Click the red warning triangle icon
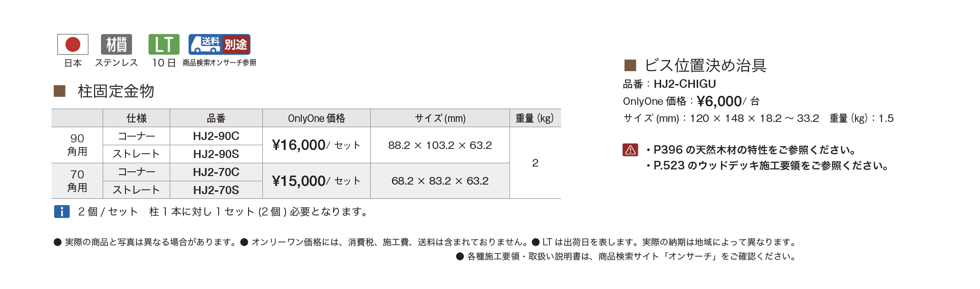The width and height of the screenshot is (980, 289). click(x=631, y=150)
